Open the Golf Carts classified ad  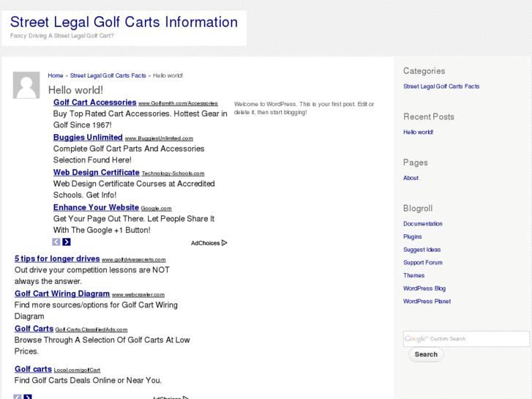pos(34,329)
